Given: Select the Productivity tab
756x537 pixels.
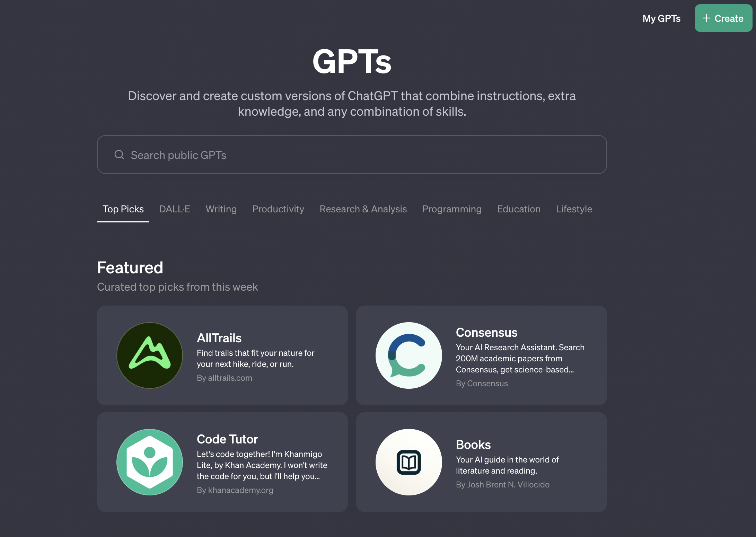Looking at the screenshot, I should tap(278, 209).
